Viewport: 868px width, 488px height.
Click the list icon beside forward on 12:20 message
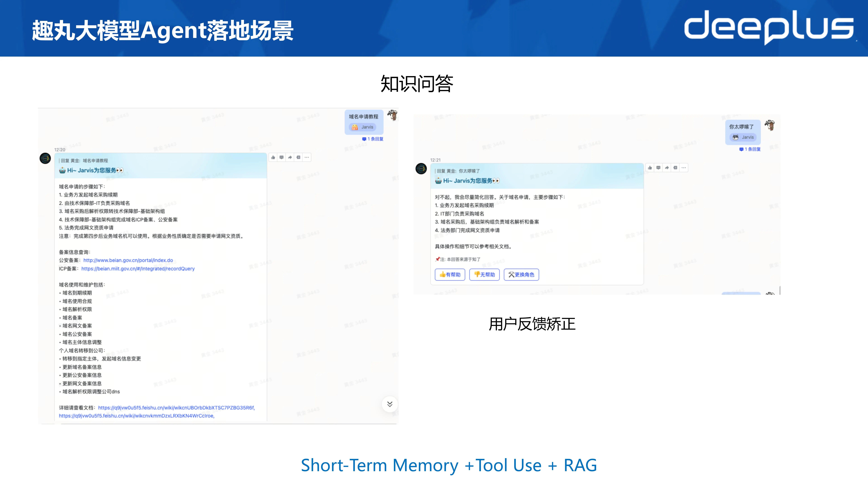[x=298, y=157]
